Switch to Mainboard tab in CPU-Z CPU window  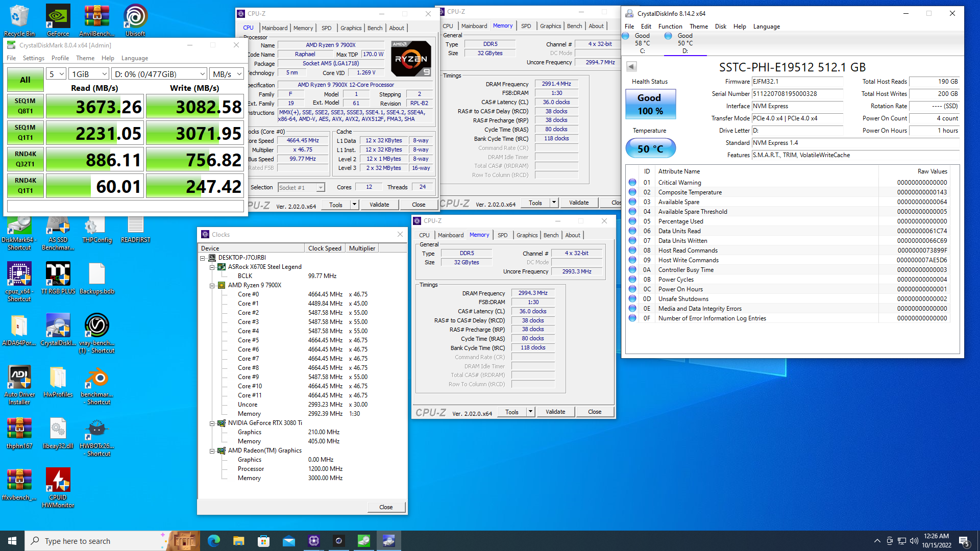click(275, 28)
